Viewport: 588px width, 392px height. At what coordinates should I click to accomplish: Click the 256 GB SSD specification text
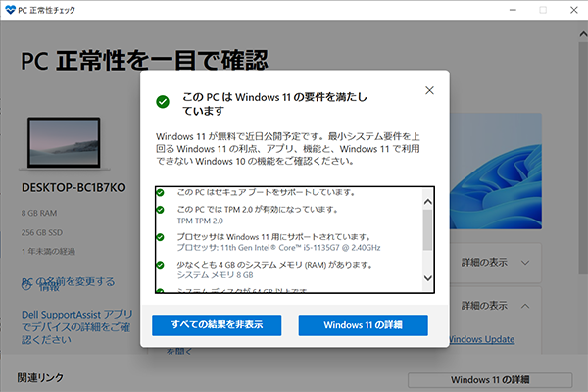(x=41, y=232)
